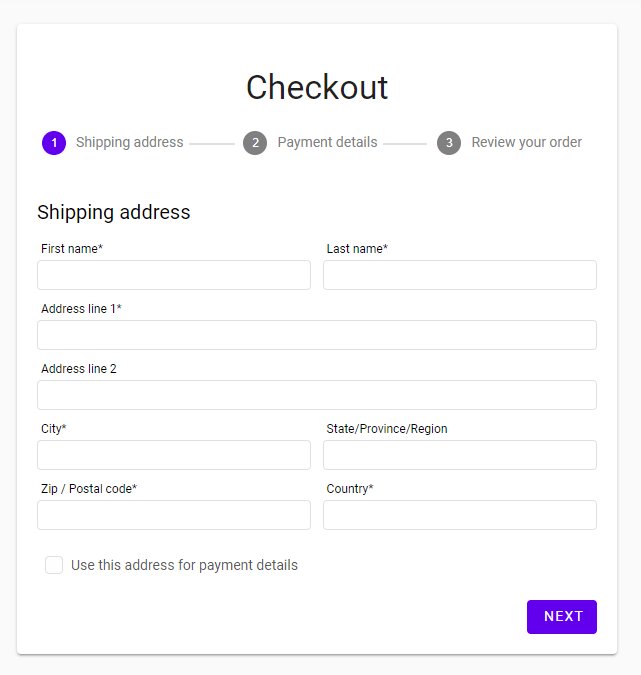Click the Checkout page heading
This screenshot has width=641, height=675.
tap(317, 87)
